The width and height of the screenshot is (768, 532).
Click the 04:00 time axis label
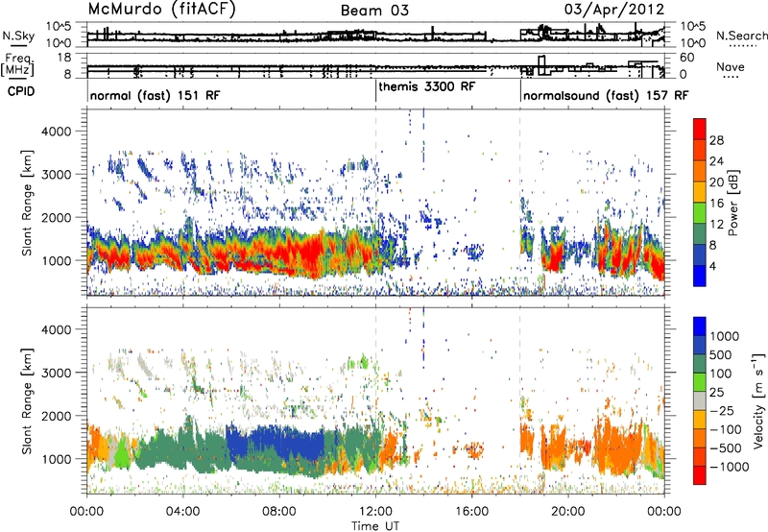coord(182,512)
